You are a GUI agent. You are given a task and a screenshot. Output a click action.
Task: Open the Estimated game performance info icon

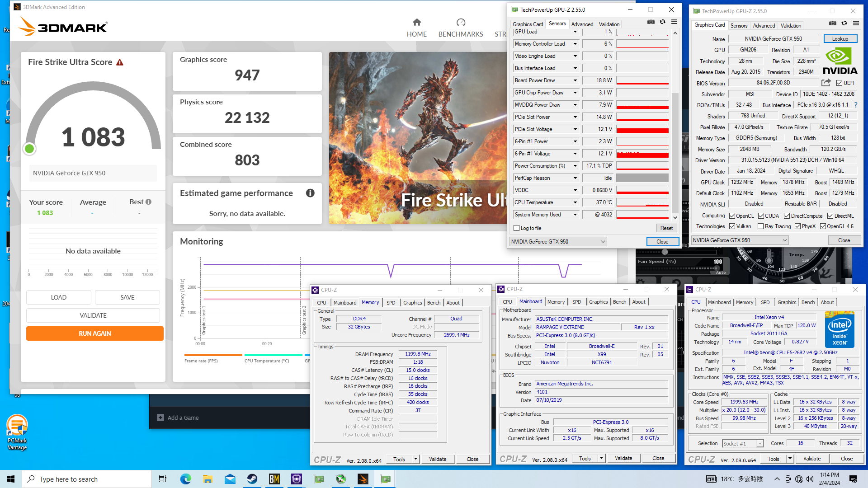[x=310, y=193]
